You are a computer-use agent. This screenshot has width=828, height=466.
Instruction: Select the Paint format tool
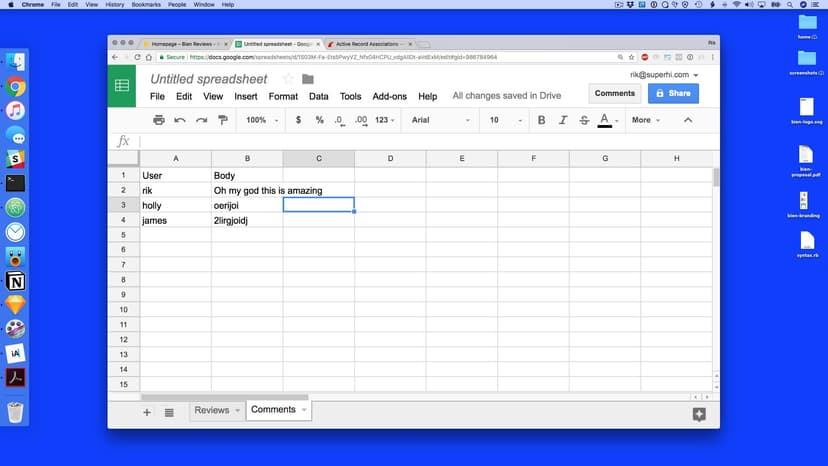tap(222, 120)
